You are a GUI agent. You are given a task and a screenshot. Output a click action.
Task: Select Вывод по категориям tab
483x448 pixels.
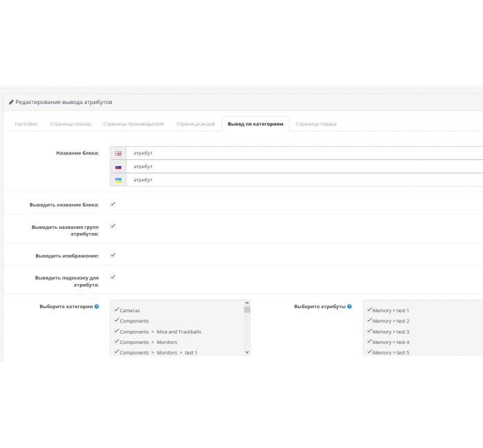(x=255, y=124)
